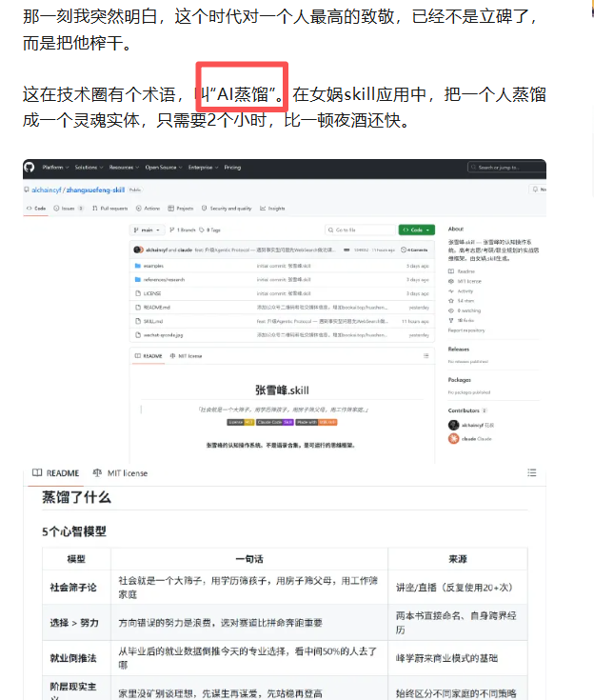Open the Enterprise dropdown
Viewport: 594px width, 700px height.
point(203,168)
